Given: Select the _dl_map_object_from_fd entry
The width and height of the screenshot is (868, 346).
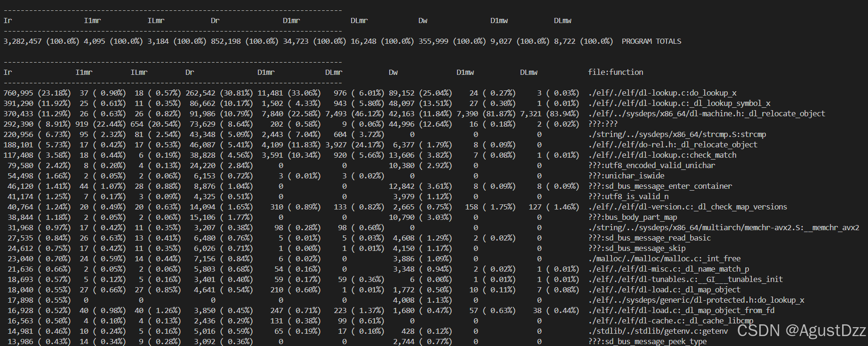Looking at the screenshot, I should point(681,311).
